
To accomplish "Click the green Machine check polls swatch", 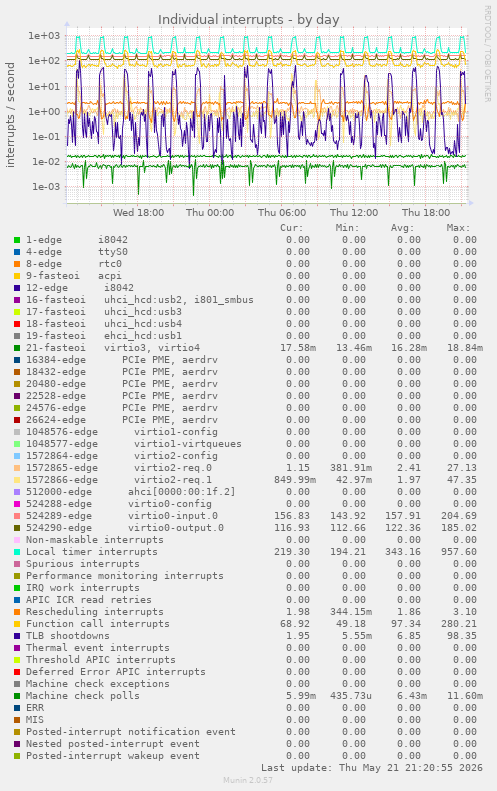I will (17, 696).
